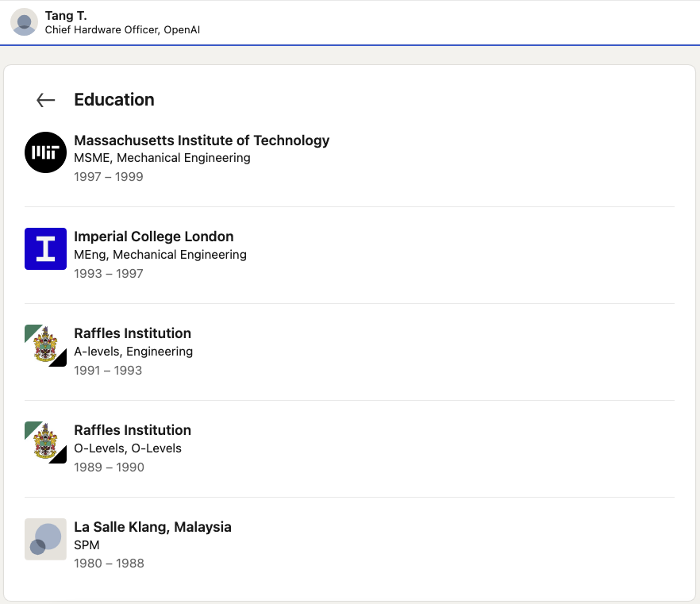Select the text O-Levels, O-Levels
The width and height of the screenshot is (700, 604).
pos(128,448)
